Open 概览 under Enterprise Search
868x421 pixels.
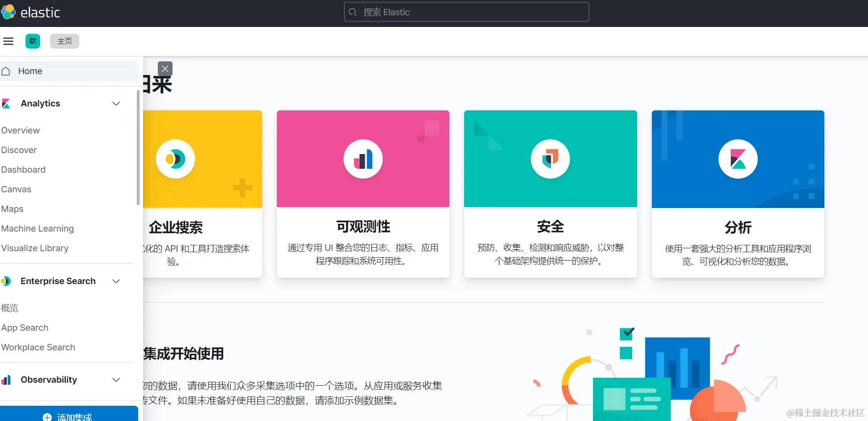click(10, 308)
